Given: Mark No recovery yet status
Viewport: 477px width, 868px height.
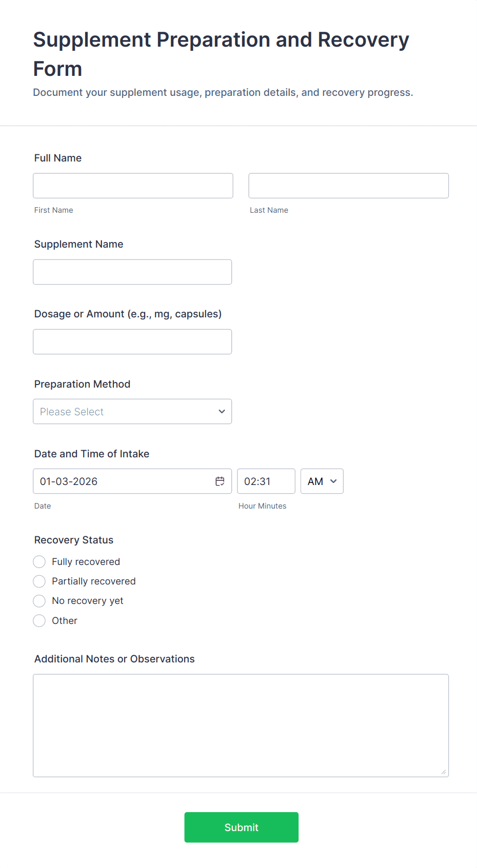Looking at the screenshot, I should [x=39, y=601].
